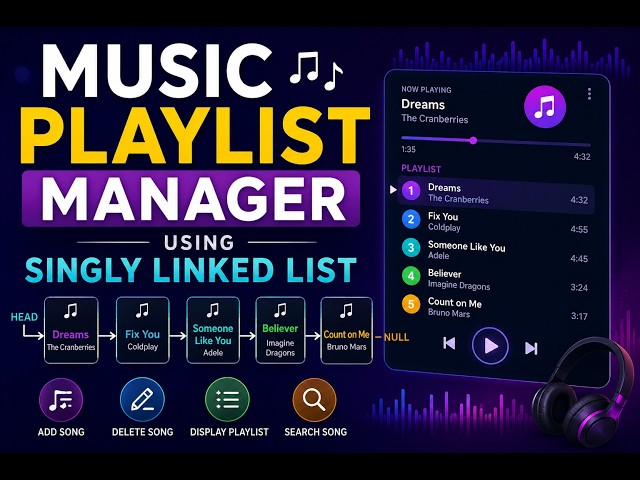Click the Adele artist in playlist
Screen dimensions: 640x480
tap(438, 256)
